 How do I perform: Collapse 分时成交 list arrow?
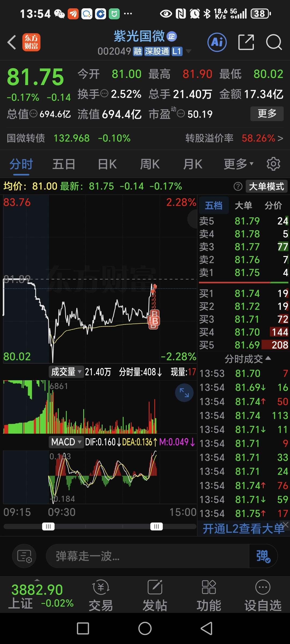(x=268, y=358)
